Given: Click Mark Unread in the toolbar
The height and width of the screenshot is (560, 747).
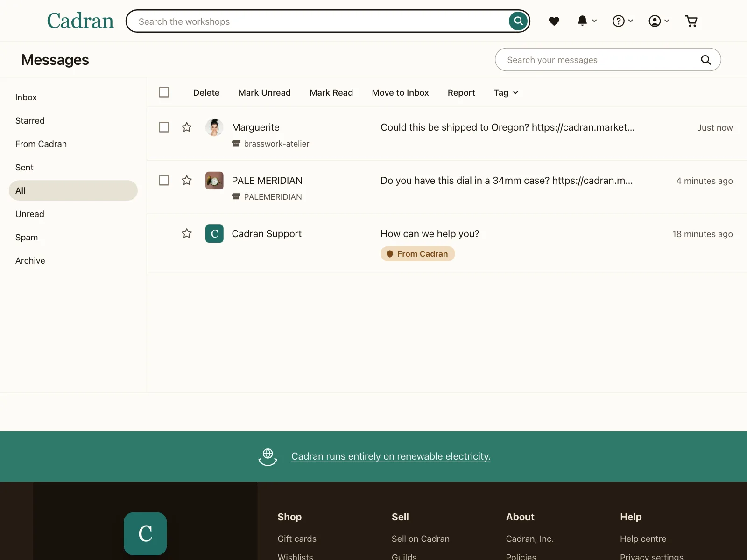Looking at the screenshot, I should (x=265, y=93).
